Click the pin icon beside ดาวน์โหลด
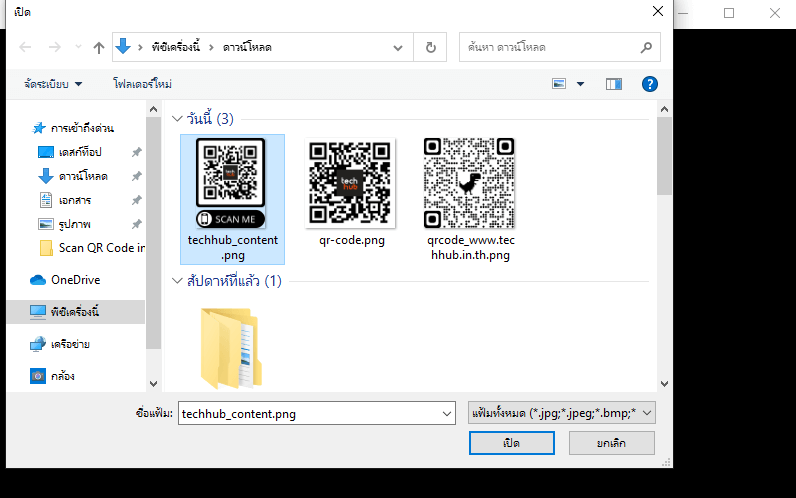The height and width of the screenshot is (498, 796). tap(137, 176)
